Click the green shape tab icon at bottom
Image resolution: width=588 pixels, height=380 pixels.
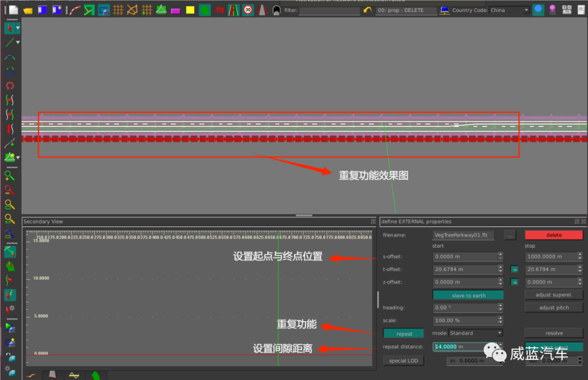click(x=96, y=375)
